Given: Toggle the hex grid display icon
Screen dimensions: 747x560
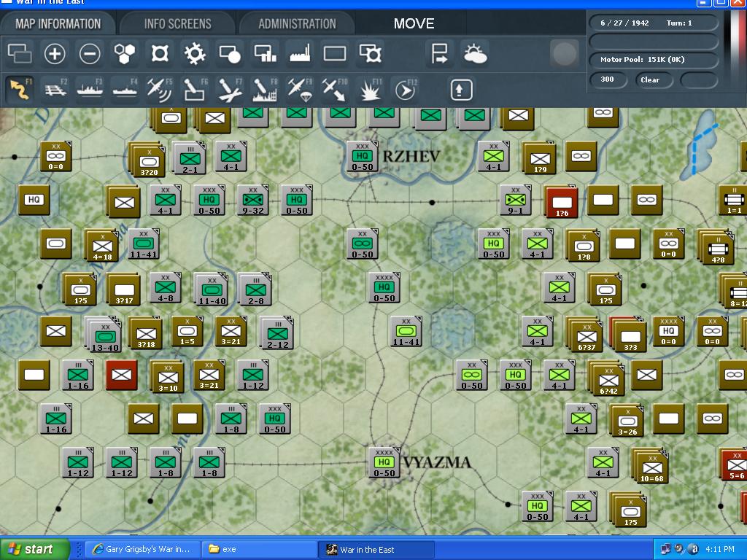Looking at the screenshot, I should [x=125, y=53].
